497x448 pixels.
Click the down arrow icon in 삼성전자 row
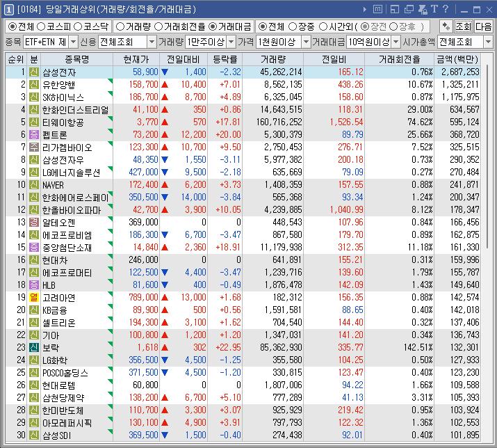pyautogui.click(x=165, y=72)
